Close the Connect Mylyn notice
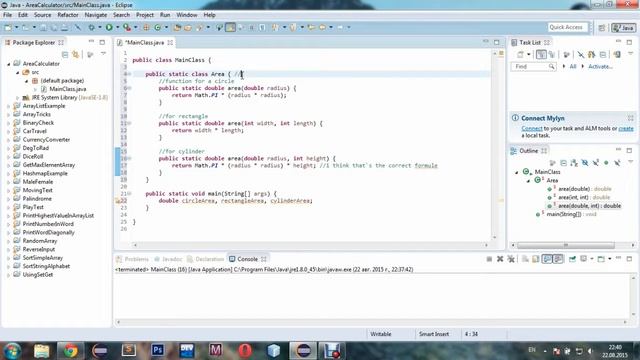Image resolution: width=640 pixels, height=360 pixels. point(630,118)
